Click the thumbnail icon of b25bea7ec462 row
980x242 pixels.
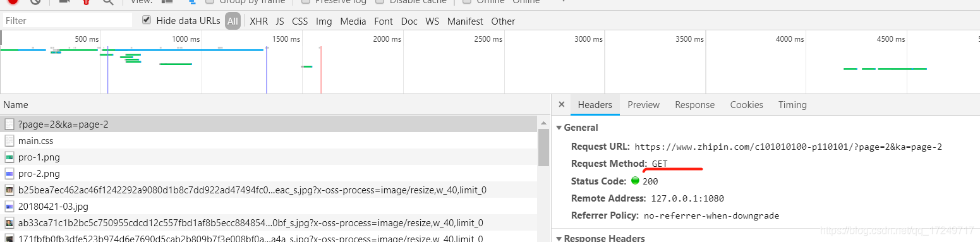click(x=9, y=190)
